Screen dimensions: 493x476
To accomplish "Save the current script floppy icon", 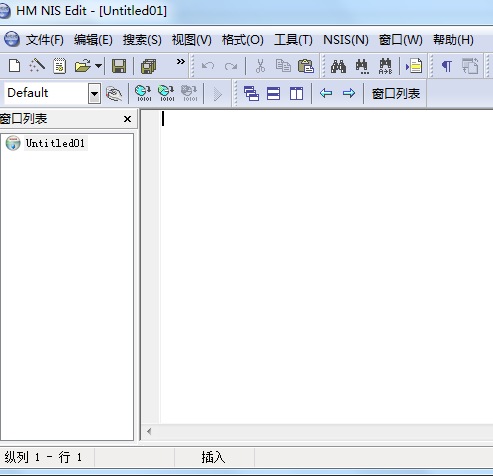I will (x=119, y=66).
